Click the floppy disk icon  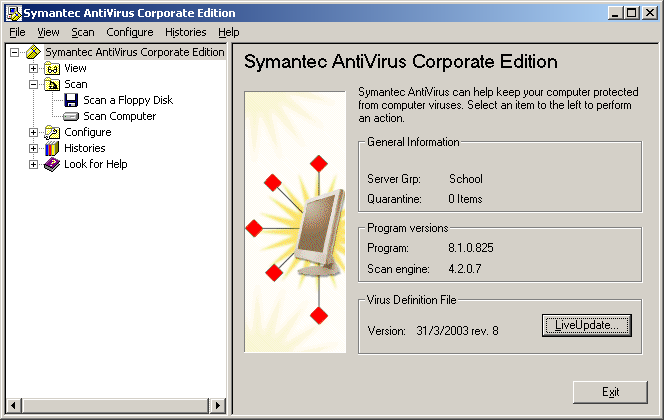[71, 100]
